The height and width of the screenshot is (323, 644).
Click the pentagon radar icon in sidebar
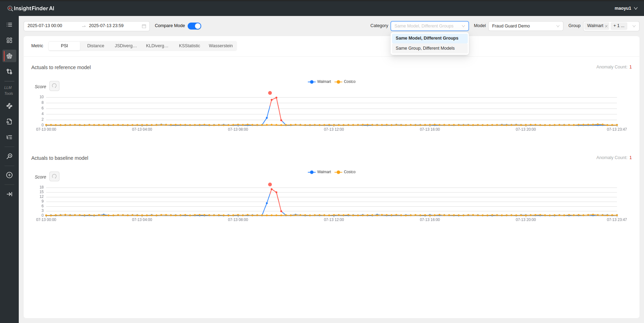(x=9, y=56)
